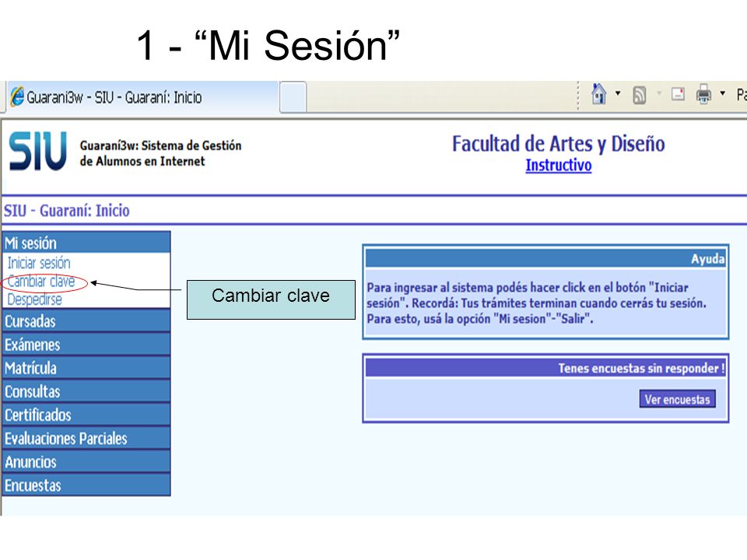Click the Ver encuestas button
747x560 pixels.
pyautogui.click(x=678, y=399)
